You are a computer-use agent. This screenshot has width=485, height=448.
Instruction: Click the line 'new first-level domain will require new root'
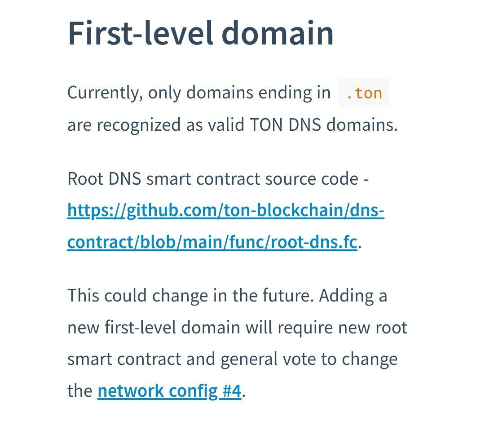[x=237, y=327]
